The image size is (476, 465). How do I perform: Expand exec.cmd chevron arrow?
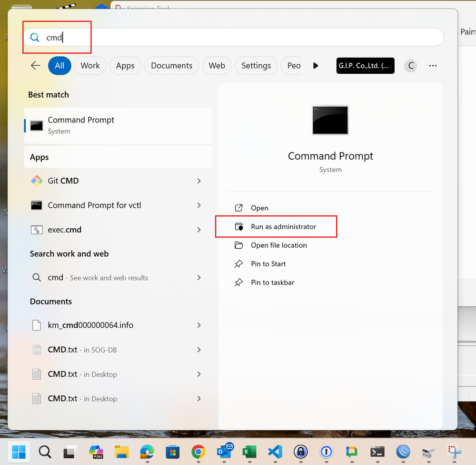(199, 230)
